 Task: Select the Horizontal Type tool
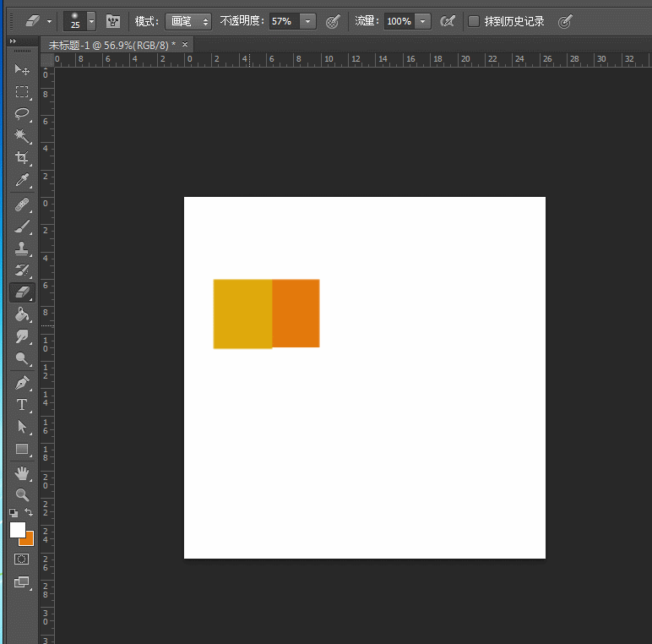[x=22, y=405]
